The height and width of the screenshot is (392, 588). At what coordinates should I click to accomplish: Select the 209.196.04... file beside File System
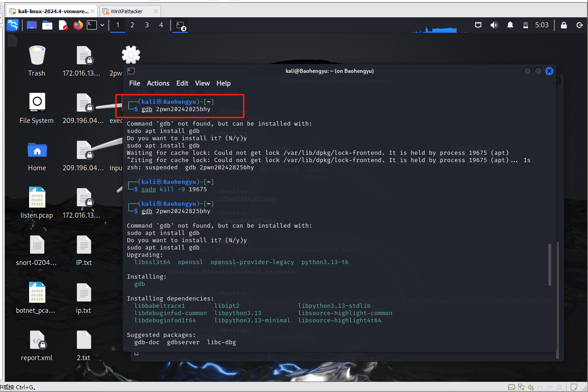tap(84, 108)
